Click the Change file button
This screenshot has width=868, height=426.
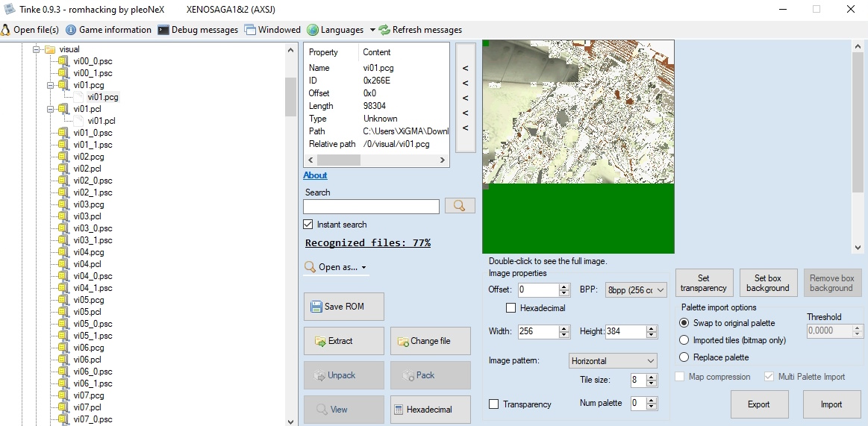tap(431, 341)
